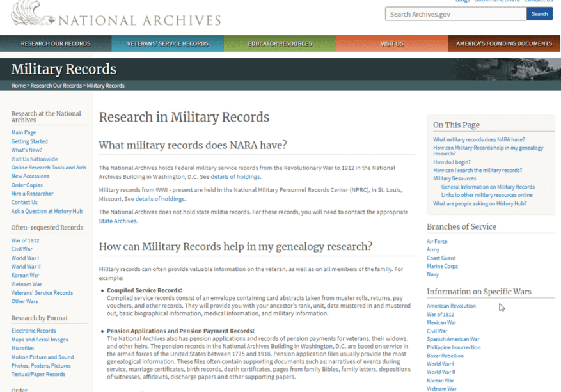Select Visit Us Nationwide in the sidebar

(x=35, y=159)
